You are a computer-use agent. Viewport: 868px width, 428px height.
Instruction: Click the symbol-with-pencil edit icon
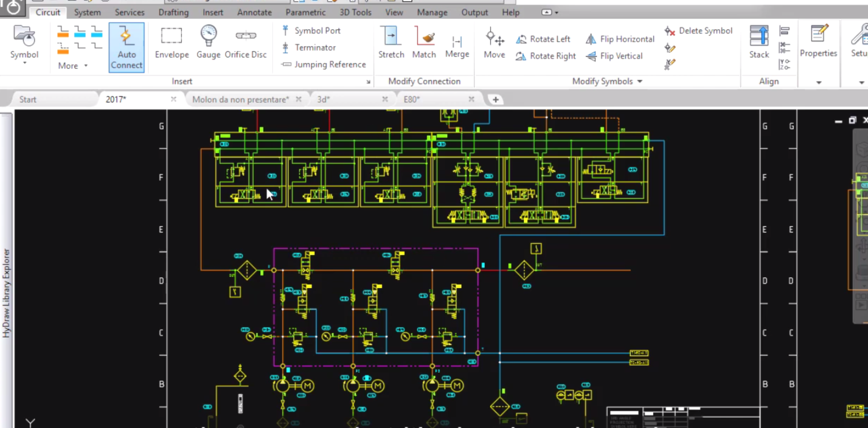click(x=670, y=48)
